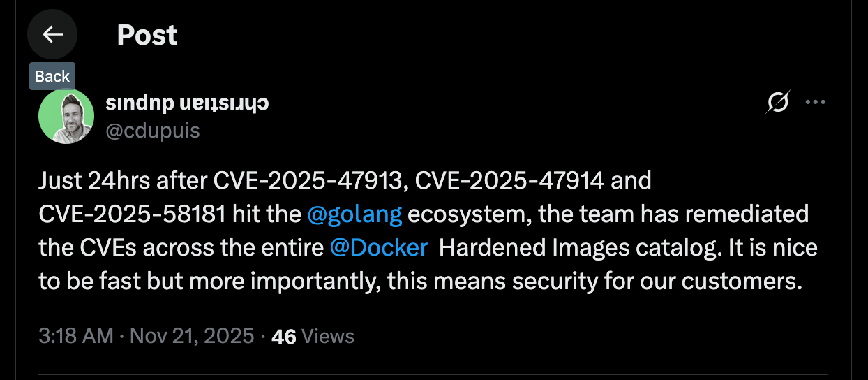
Task: Open the upside-down christian dupuis display name
Action: pyautogui.click(x=187, y=103)
